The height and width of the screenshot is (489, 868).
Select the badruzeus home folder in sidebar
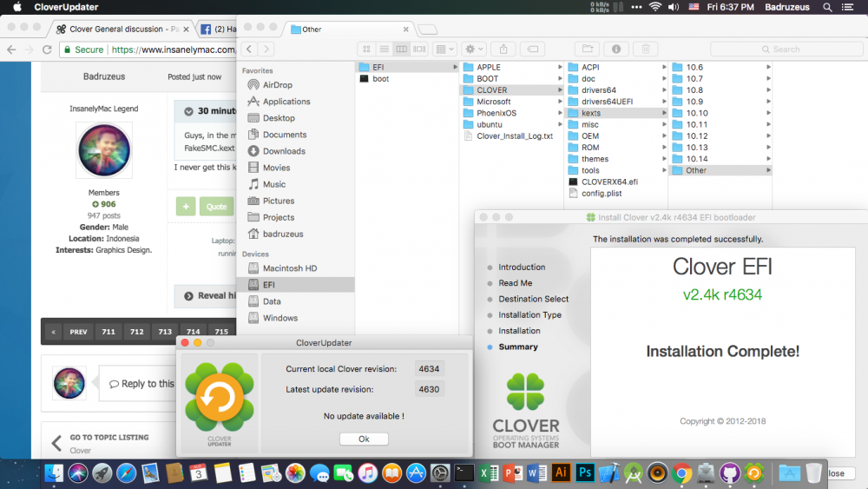[282, 235]
